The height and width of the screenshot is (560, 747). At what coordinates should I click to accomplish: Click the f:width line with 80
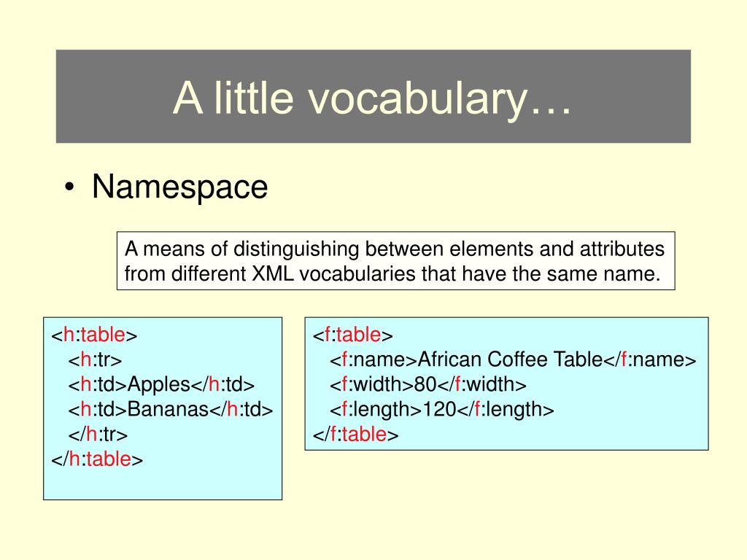427,385
